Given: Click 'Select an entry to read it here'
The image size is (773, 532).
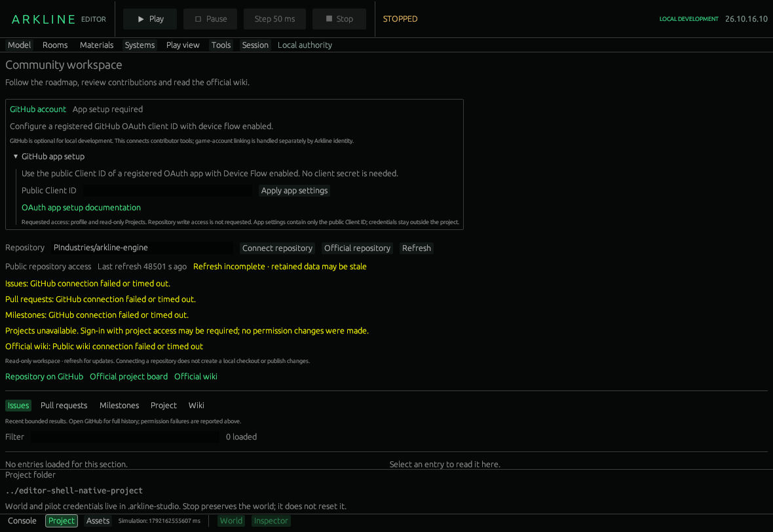Looking at the screenshot, I should point(445,465).
